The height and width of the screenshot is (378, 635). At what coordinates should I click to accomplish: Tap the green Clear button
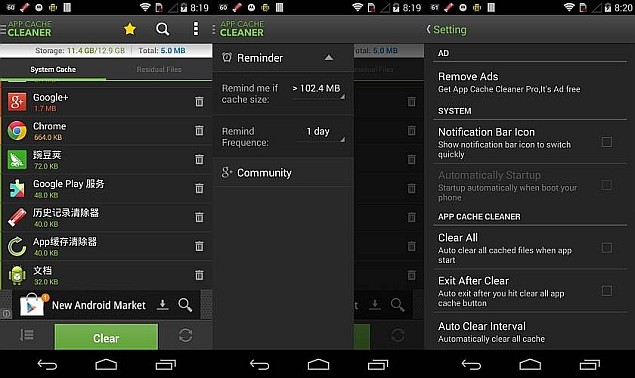[106, 337]
